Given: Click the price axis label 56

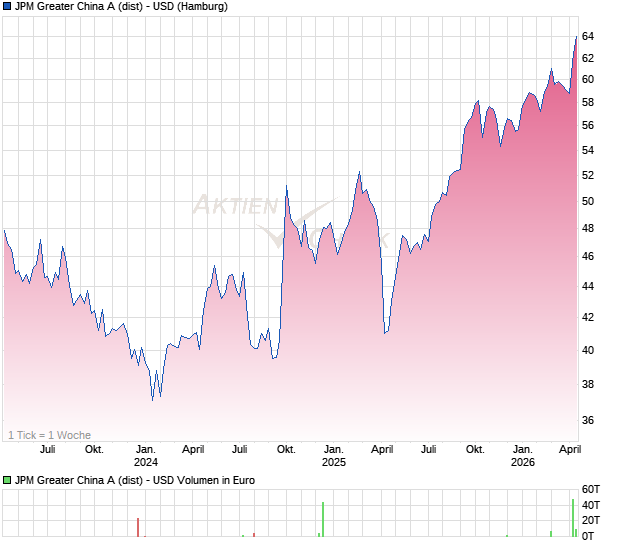Looking at the screenshot, I should (x=588, y=125).
